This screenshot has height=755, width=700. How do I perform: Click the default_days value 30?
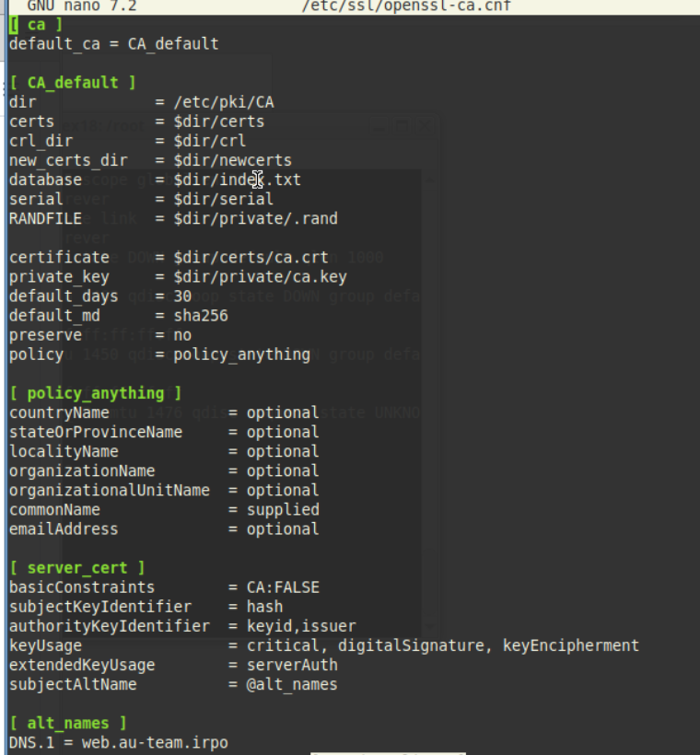tap(182, 296)
